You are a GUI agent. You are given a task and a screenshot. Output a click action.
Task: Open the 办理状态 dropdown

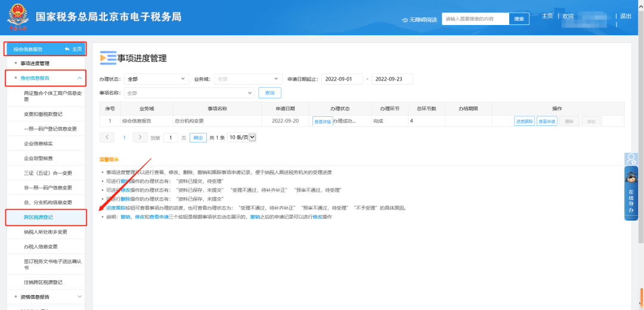point(157,79)
